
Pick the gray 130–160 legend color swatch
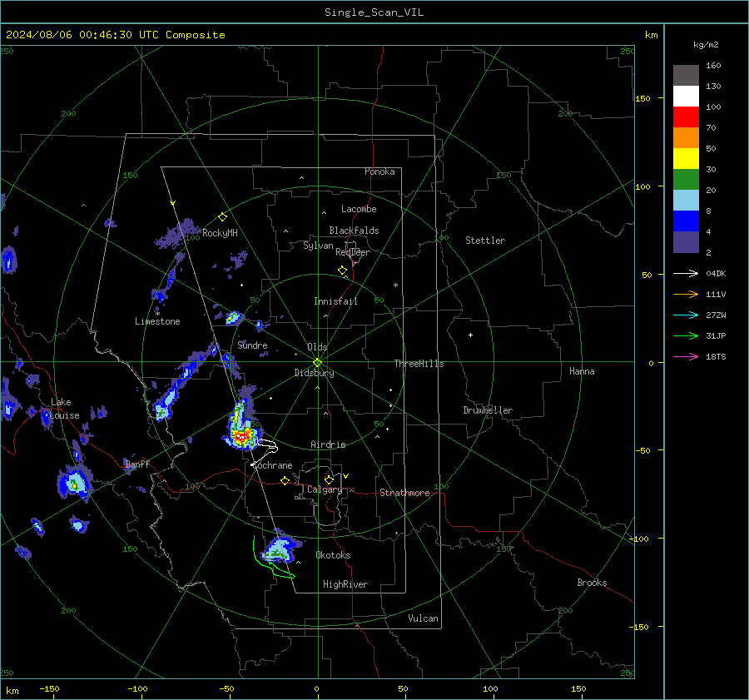pos(686,76)
